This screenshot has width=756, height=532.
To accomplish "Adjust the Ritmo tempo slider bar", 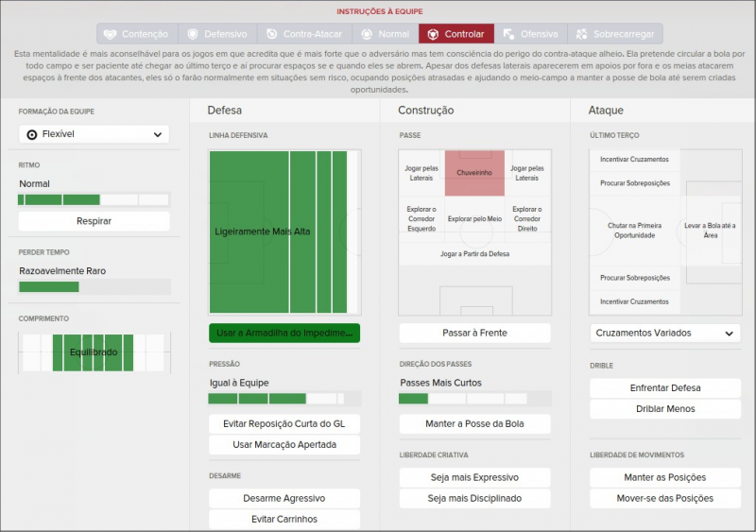I will click(x=94, y=199).
